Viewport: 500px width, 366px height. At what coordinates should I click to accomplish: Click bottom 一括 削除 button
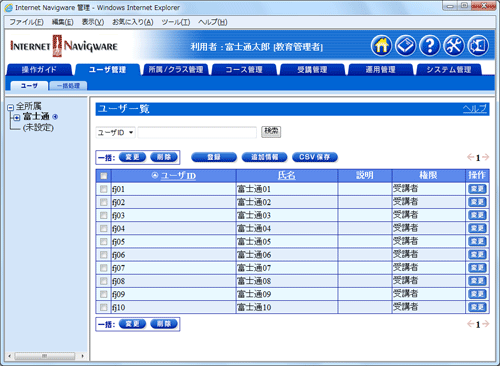point(164,324)
